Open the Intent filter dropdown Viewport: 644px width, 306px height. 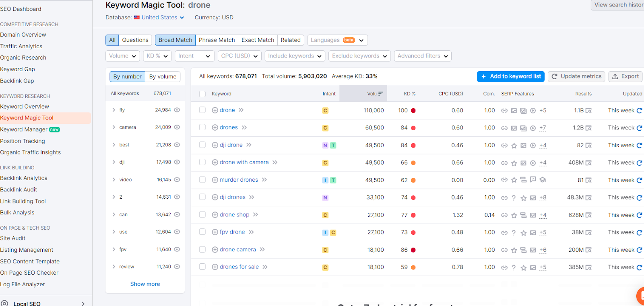(194, 56)
